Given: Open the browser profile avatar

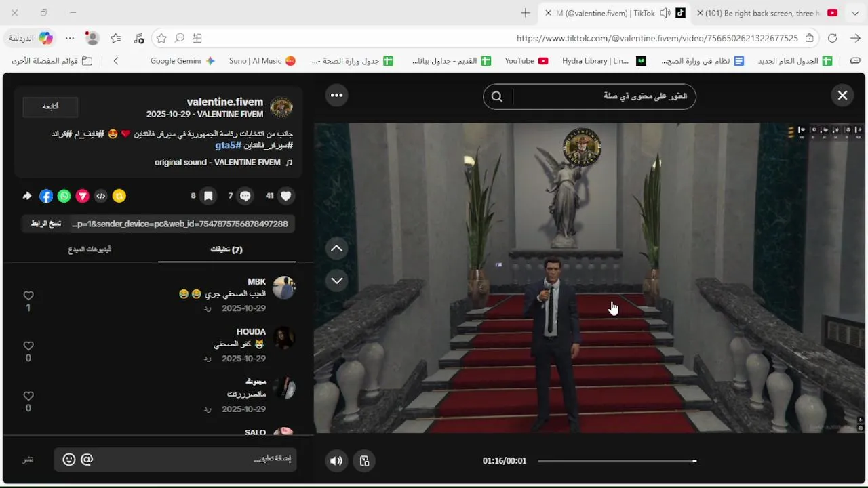Looking at the screenshot, I should pos(93,38).
